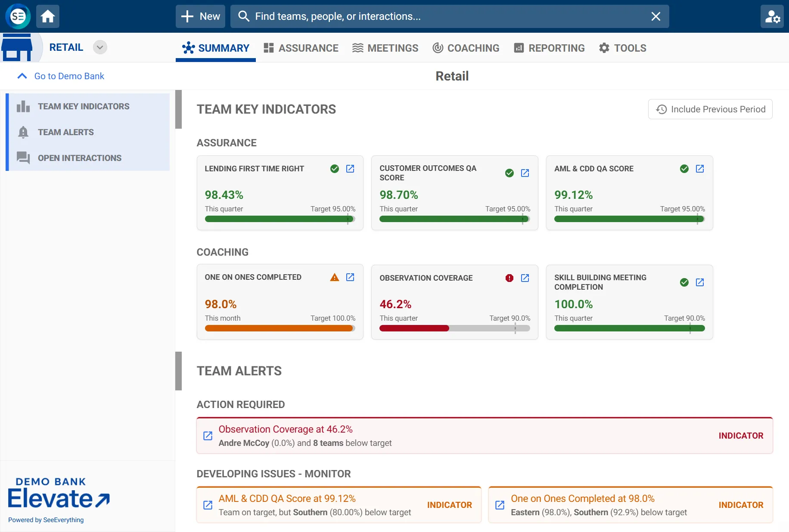Screen dimensions: 789x532
Task: Click the 100.0% Skill Building value
Action: [x=574, y=304]
